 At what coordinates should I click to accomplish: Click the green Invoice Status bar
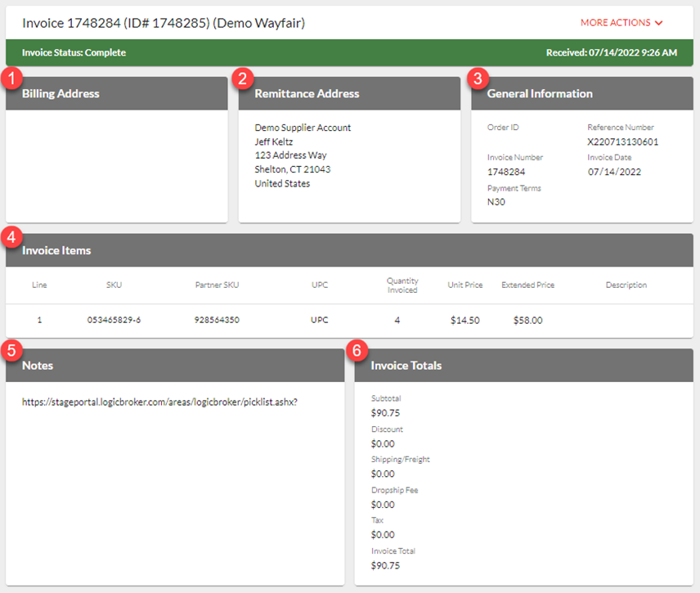click(349, 53)
